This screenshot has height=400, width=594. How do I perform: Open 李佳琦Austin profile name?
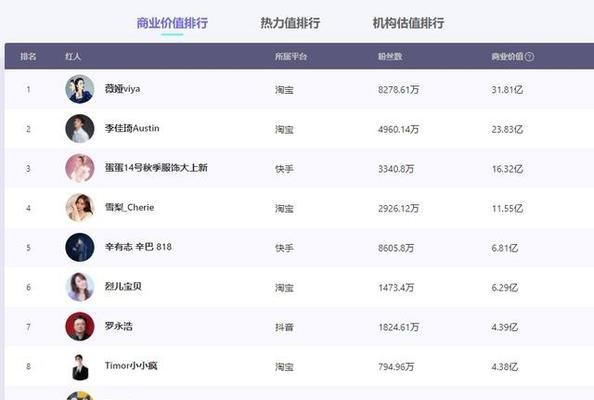(x=132, y=128)
